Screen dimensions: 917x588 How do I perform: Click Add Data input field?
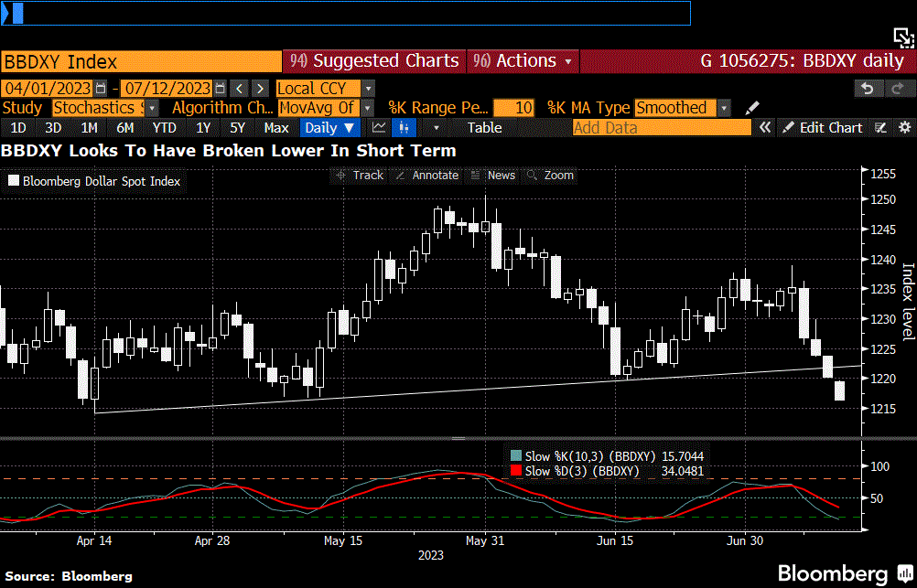[662, 127]
